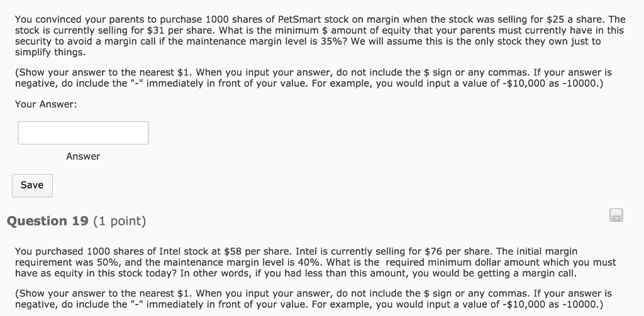
Task: Click the save status floppy disk icon
Action: [616, 215]
